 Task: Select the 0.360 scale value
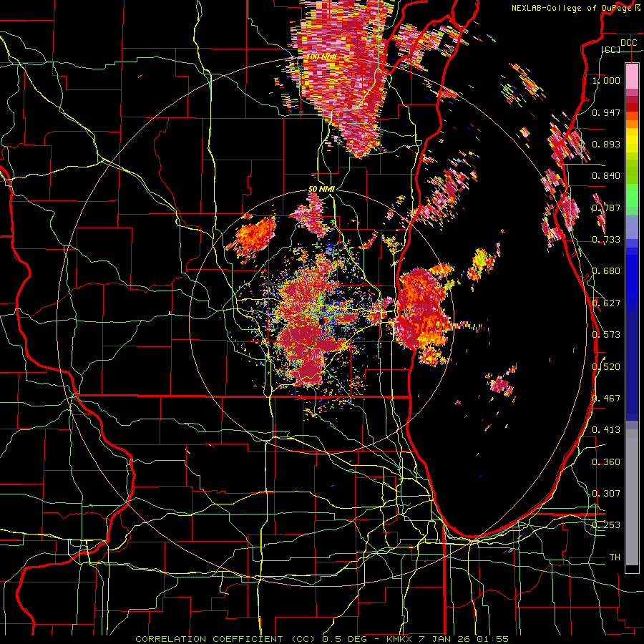tap(606, 462)
